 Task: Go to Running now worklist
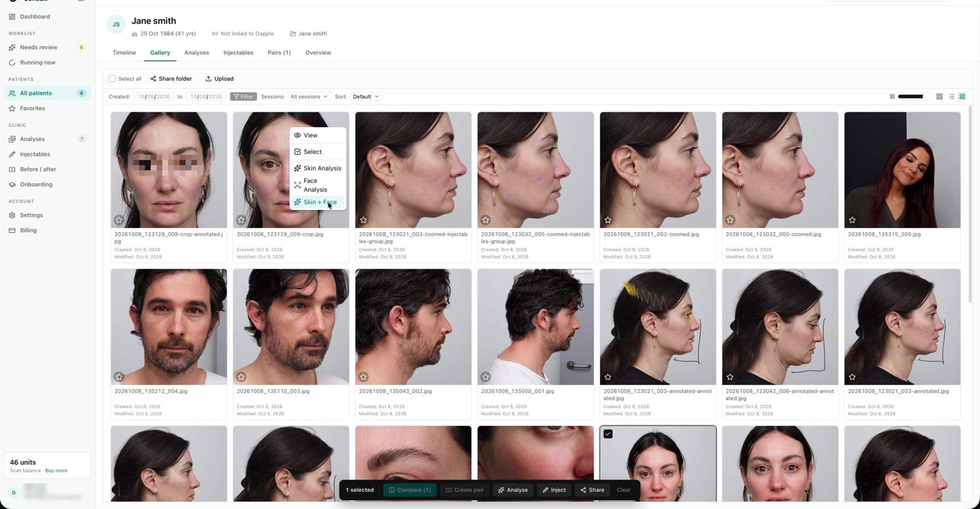tap(37, 62)
